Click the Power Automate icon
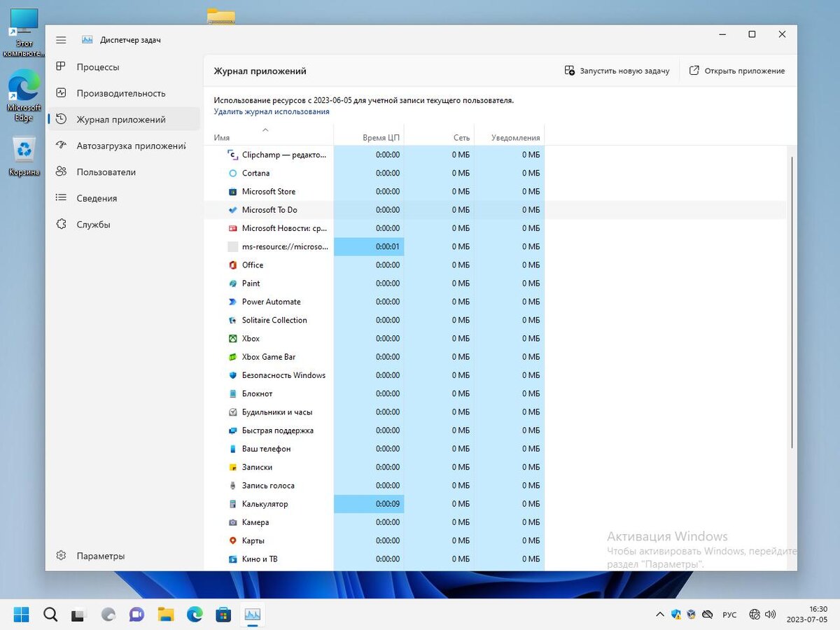This screenshot has height=630, width=840. [233, 302]
